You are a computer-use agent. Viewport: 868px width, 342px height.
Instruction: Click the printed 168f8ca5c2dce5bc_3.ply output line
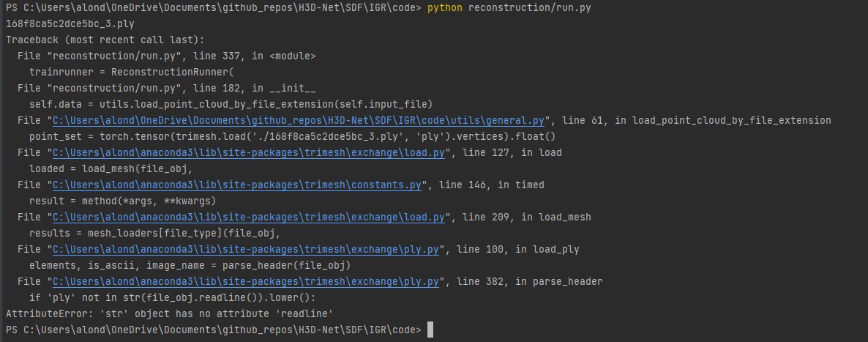coord(70,24)
